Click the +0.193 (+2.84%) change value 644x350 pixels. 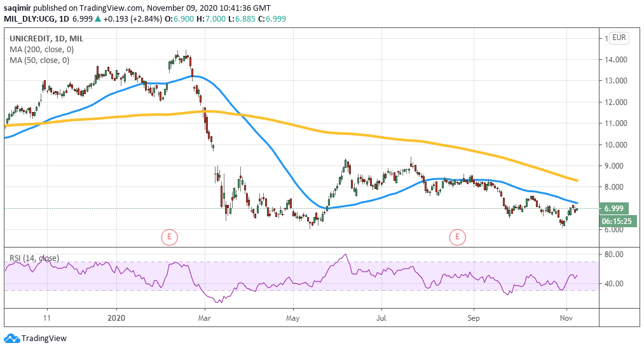[x=132, y=19]
